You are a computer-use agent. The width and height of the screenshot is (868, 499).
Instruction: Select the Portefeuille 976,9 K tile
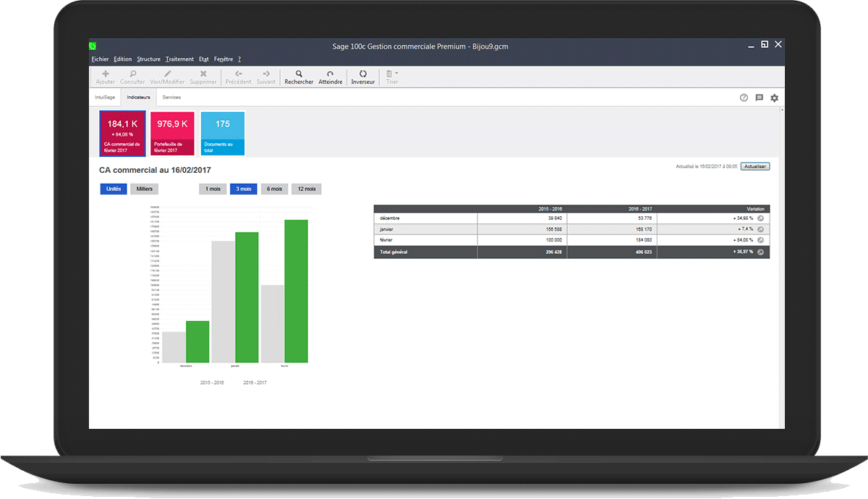tap(172, 133)
